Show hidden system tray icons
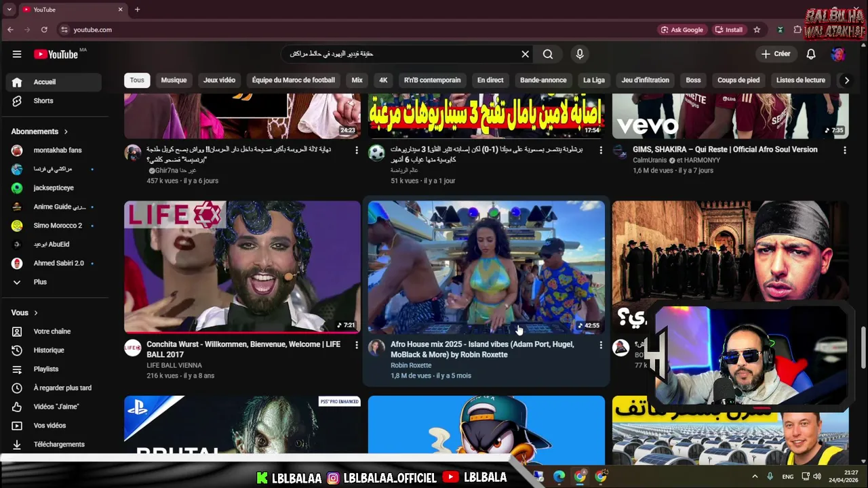This screenshot has height=488, width=868. (755, 476)
